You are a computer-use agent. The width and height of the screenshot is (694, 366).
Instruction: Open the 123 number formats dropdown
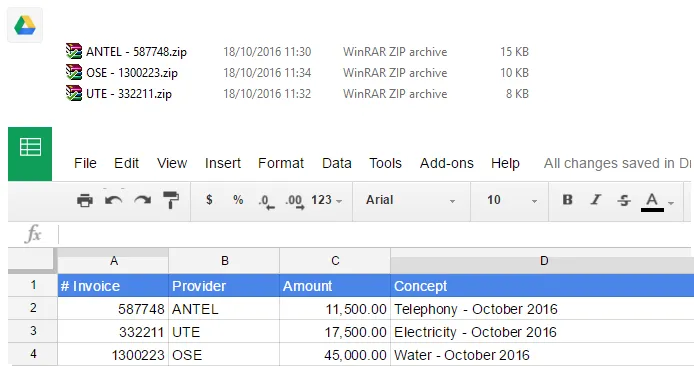click(x=327, y=200)
